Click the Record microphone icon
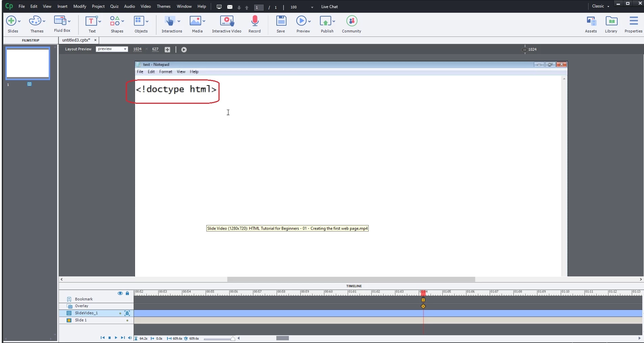This screenshot has width=644, height=343. coord(255,21)
